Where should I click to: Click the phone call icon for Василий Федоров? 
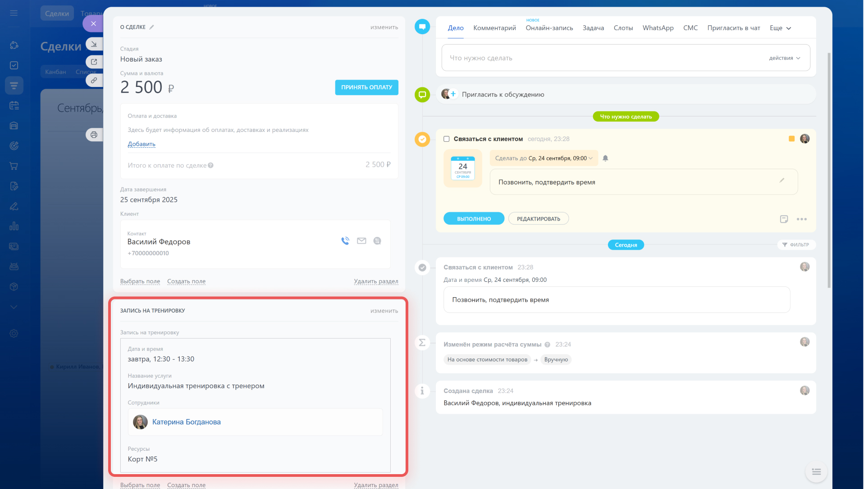[345, 241]
